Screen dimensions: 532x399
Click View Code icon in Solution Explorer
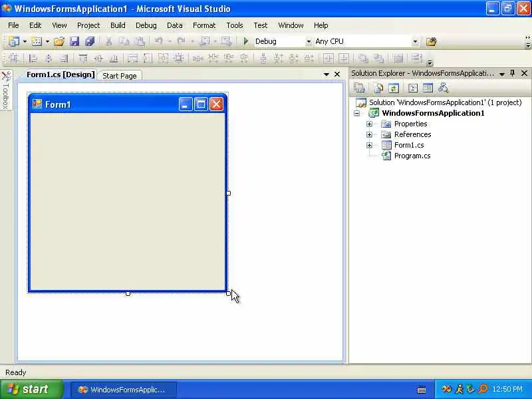(x=412, y=88)
